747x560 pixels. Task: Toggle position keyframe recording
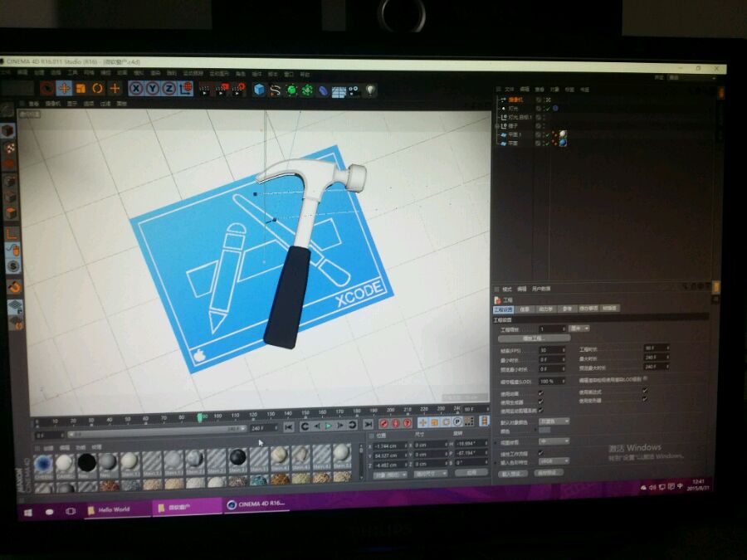click(x=422, y=422)
